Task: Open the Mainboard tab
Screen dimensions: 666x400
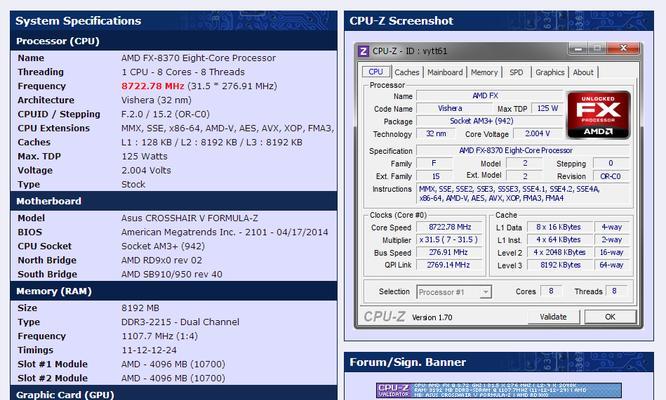Action: click(x=445, y=72)
